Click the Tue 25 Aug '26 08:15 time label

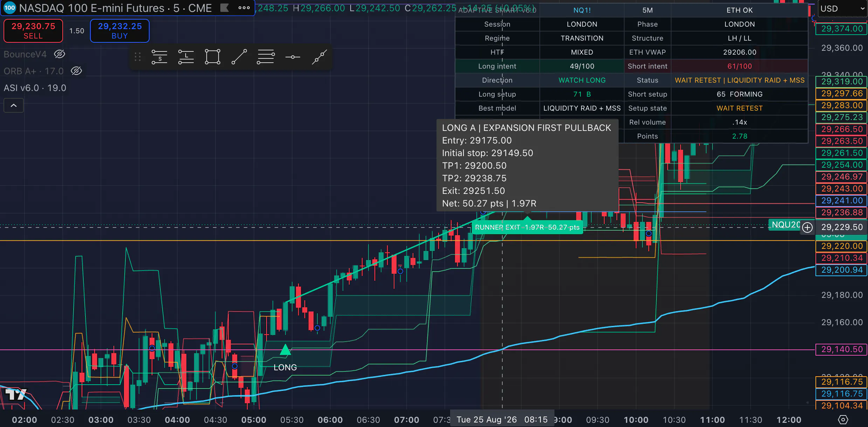point(502,420)
